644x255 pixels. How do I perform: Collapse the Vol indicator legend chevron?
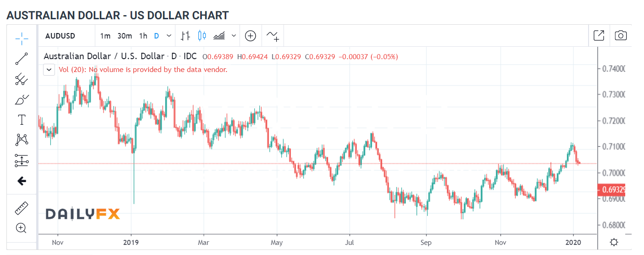(x=49, y=70)
